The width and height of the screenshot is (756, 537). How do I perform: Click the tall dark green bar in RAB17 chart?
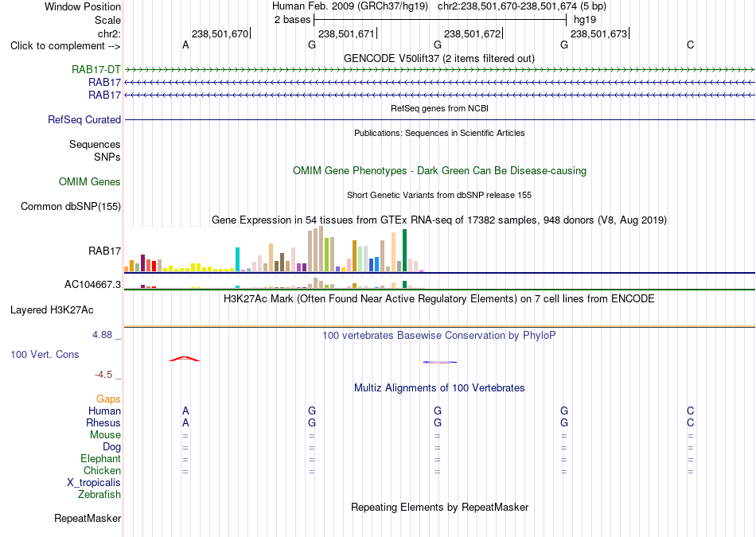pyautogui.click(x=405, y=251)
